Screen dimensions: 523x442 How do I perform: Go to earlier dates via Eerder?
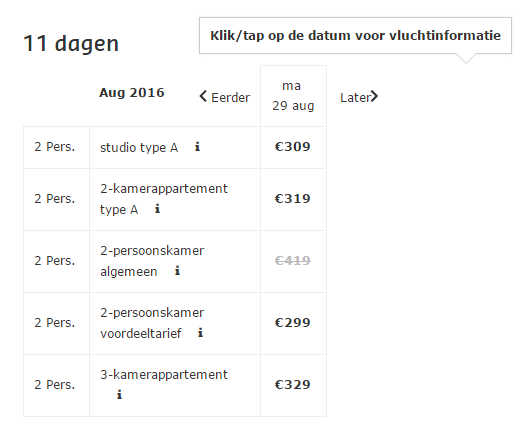pyautogui.click(x=225, y=97)
